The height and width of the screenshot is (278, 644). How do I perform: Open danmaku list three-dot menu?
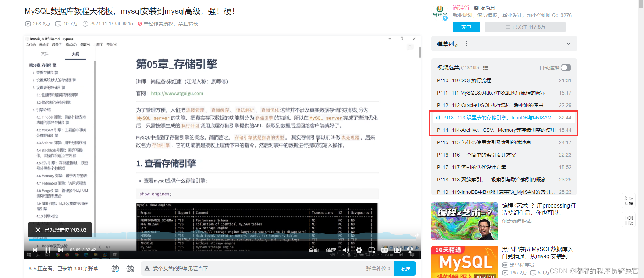point(467,44)
